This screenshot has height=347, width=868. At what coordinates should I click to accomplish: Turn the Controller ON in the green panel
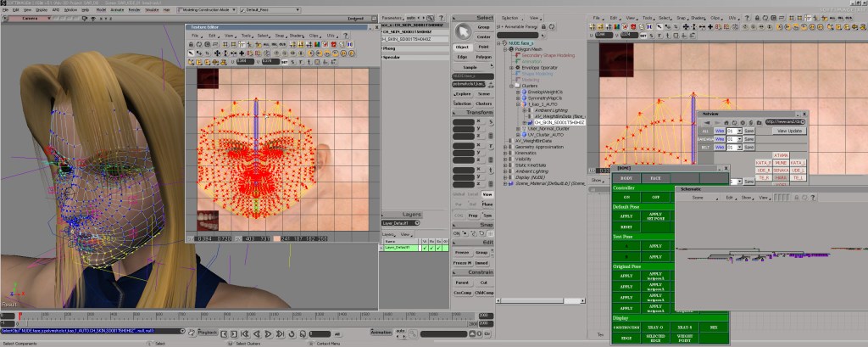click(626, 197)
